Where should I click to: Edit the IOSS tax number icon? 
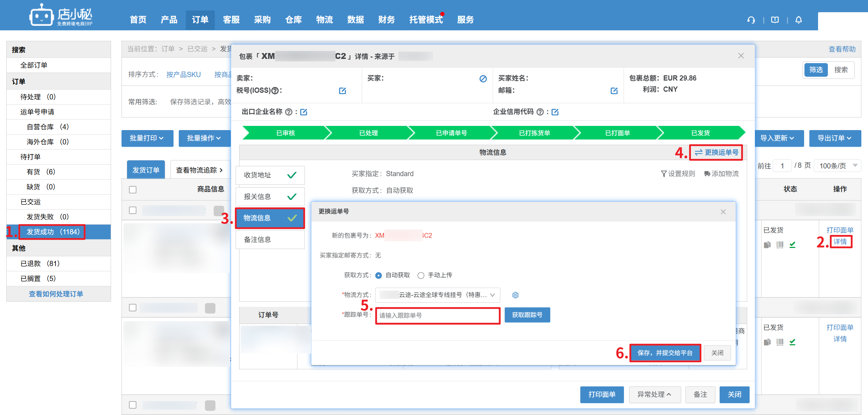pyautogui.click(x=343, y=91)
